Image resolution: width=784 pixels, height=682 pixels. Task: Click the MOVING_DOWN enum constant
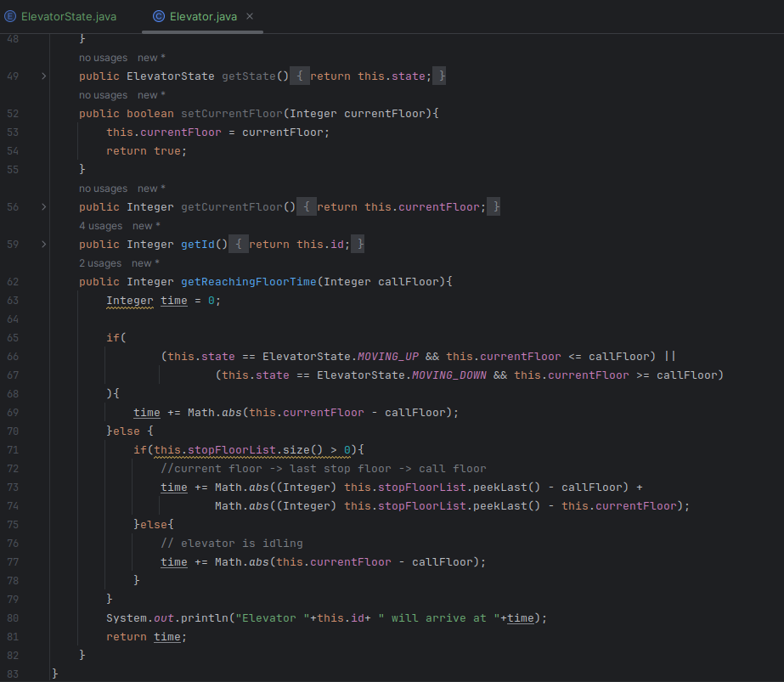pos(449,375)
